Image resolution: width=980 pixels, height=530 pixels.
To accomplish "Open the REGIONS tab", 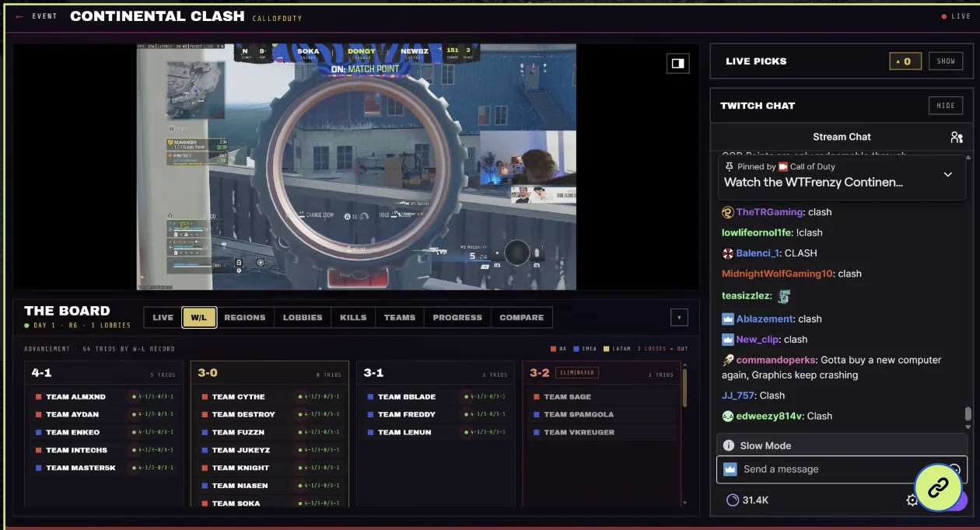I will point(245,317).
